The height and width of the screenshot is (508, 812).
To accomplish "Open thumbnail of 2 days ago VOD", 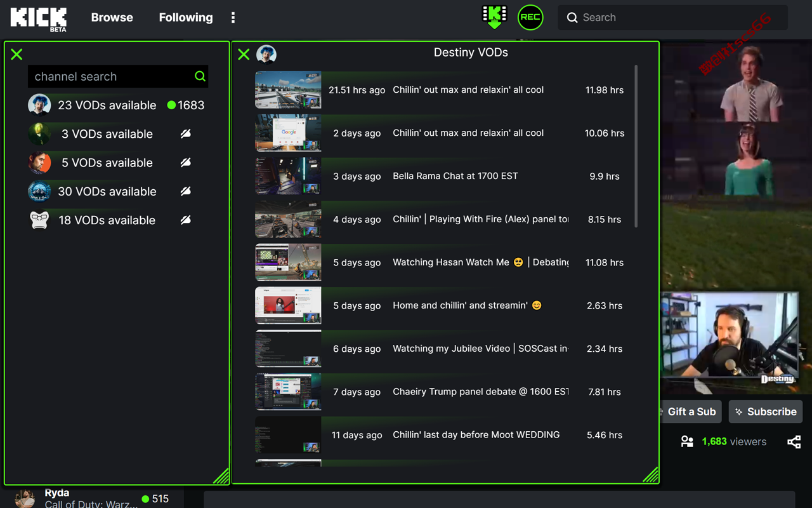I will tap(288, 133).
